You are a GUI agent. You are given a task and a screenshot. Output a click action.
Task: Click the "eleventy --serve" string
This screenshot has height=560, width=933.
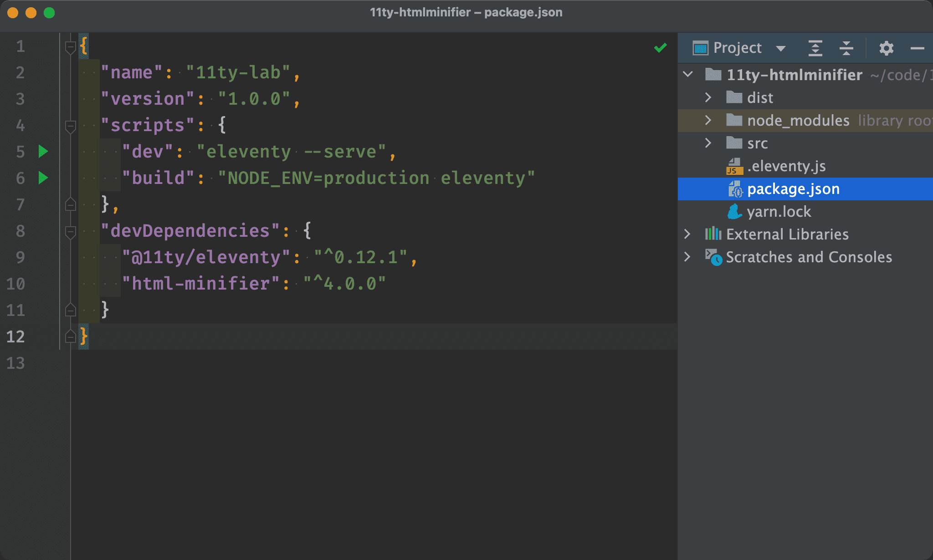tap(292, 152)
